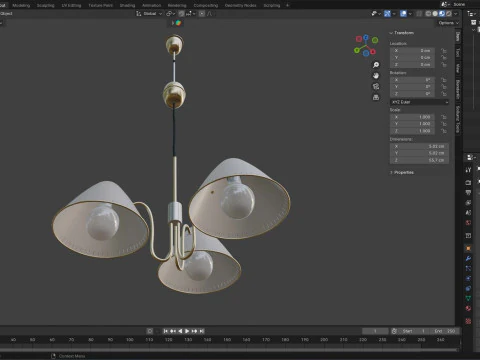Viewport: 480px width, 360px height.
Task: Open the overlays options dropdown arrow
Action: click(410, 14)
